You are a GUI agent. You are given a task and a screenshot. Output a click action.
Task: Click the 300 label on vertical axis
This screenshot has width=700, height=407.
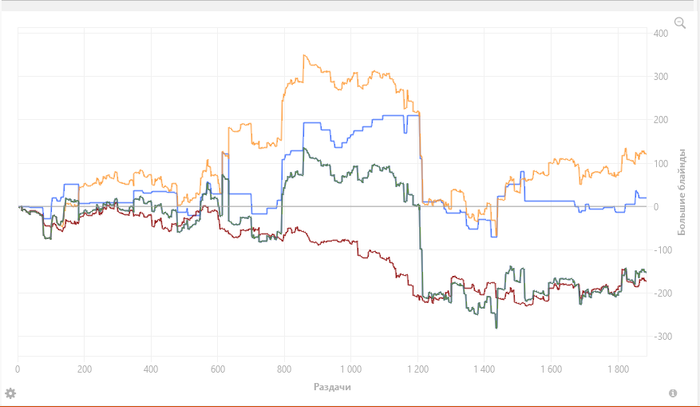[660, 77]
